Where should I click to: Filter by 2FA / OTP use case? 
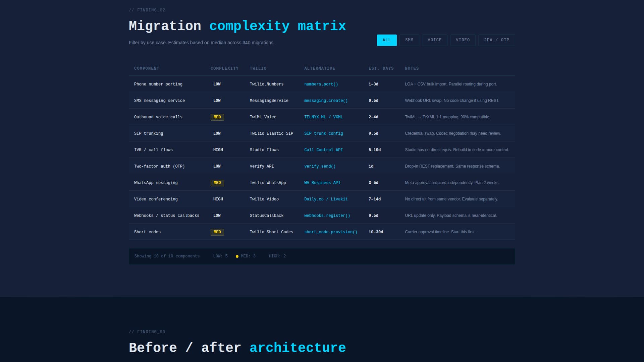pyautogui.click(x=496, y=40)
